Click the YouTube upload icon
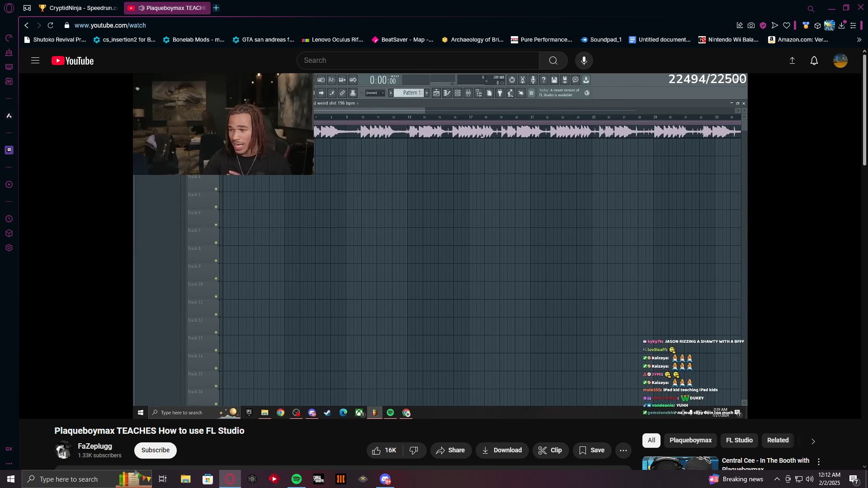This screenshot has width=868, height=488. 792,61
